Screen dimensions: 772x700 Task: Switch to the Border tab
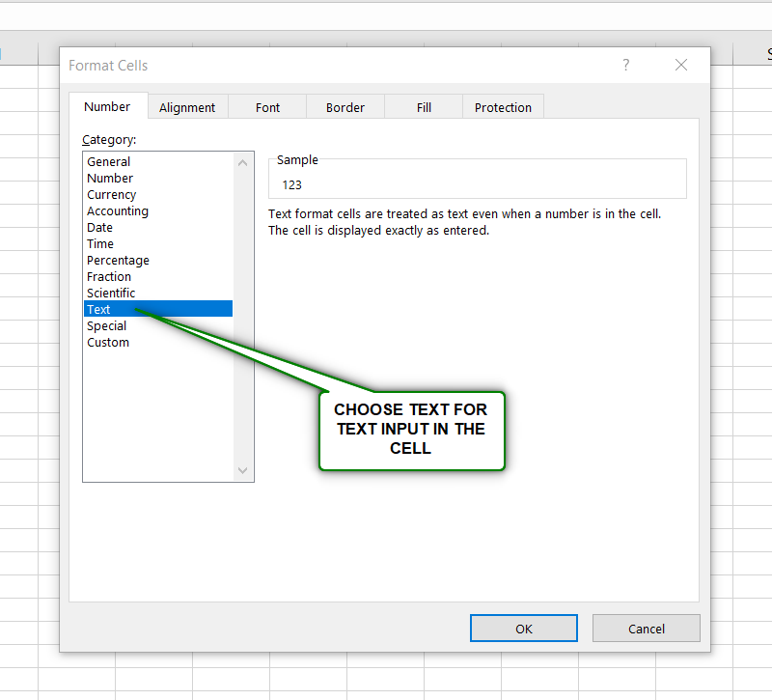345,107
